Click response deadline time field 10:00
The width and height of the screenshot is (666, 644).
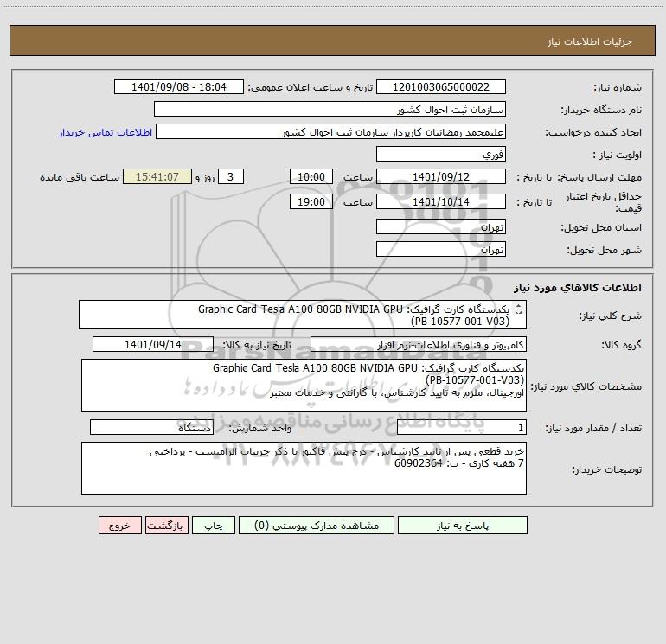(x=311, y=176)
